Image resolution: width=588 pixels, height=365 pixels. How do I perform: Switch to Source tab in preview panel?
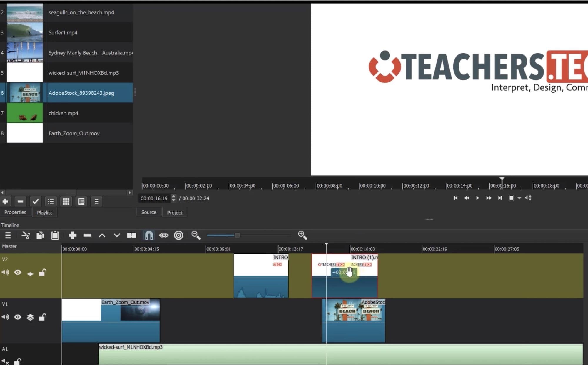coord(149,212)
